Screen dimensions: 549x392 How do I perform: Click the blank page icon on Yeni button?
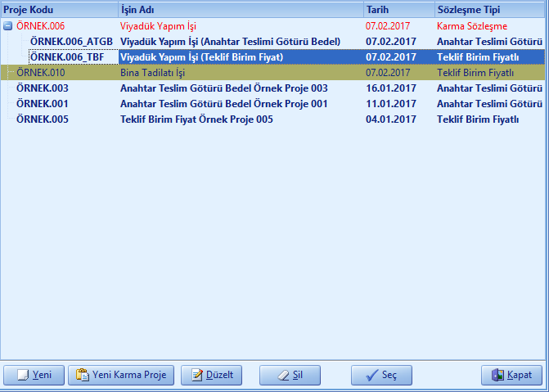point(20,375)
